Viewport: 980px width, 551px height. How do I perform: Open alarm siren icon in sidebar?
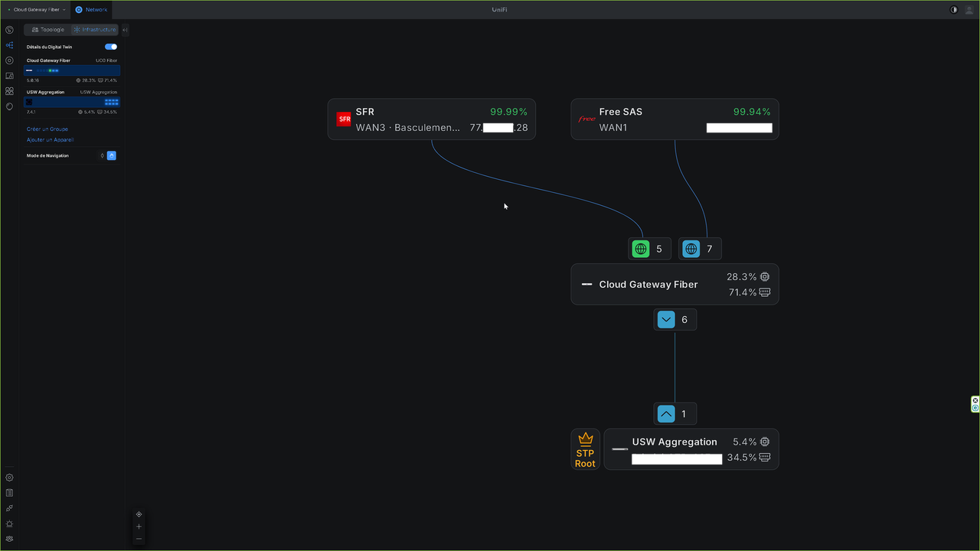coord(9,523)
